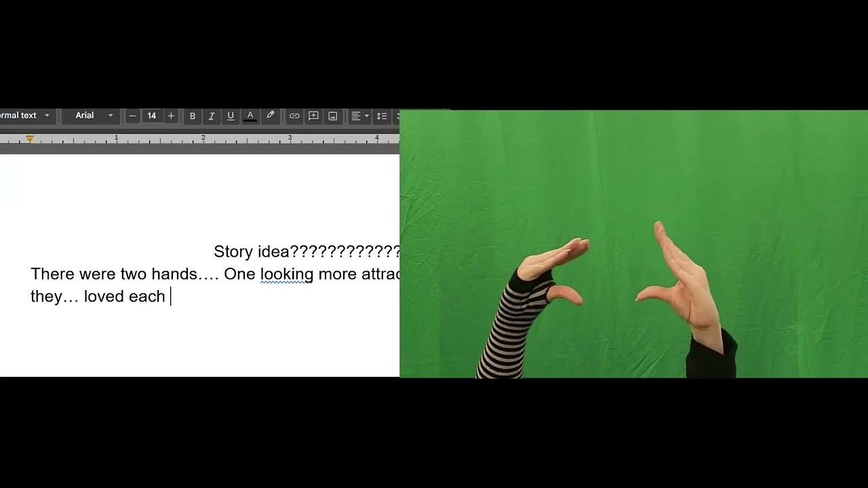The image size is (868, 488).
Task: Add a comment using the comment icon
Action: [313, 116]
